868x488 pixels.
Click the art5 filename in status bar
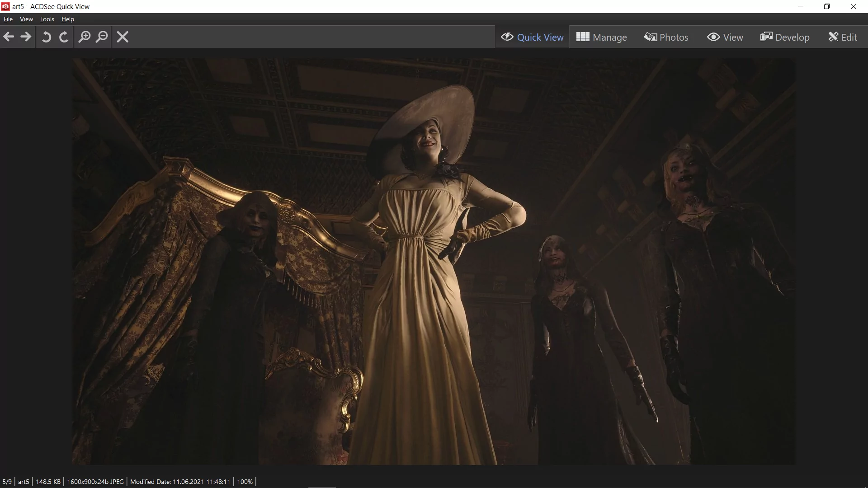[x=24, y=482]
